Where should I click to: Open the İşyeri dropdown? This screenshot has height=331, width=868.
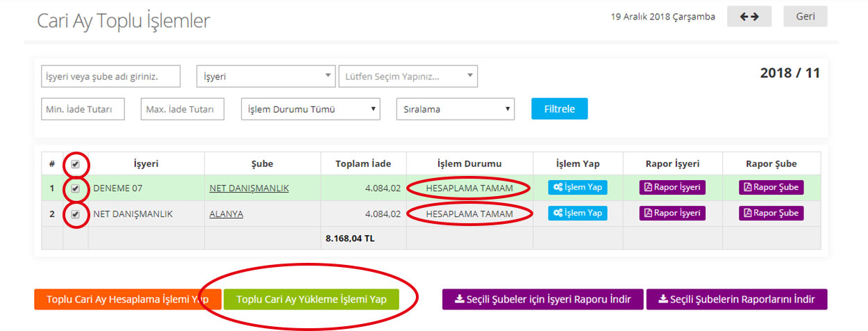click(267, 76)
